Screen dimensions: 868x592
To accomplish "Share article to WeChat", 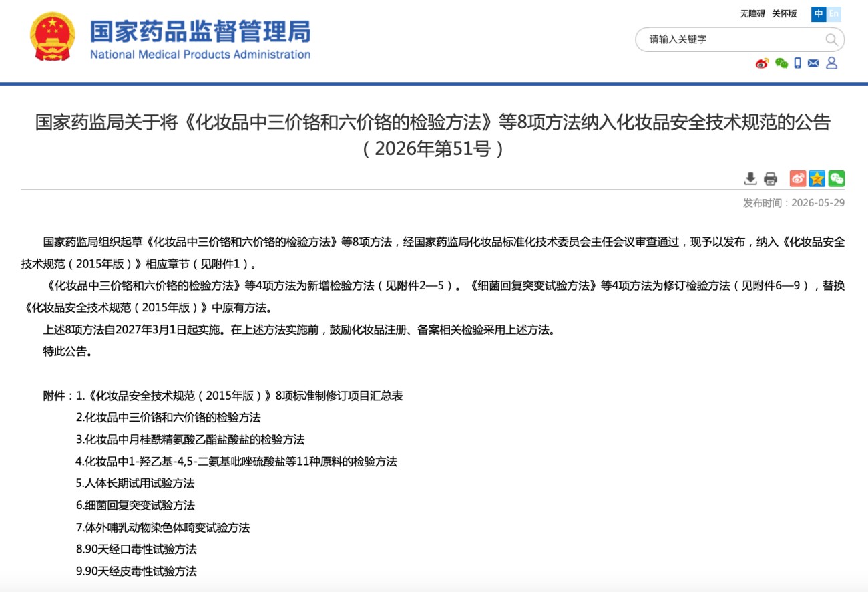I will 837,178.
